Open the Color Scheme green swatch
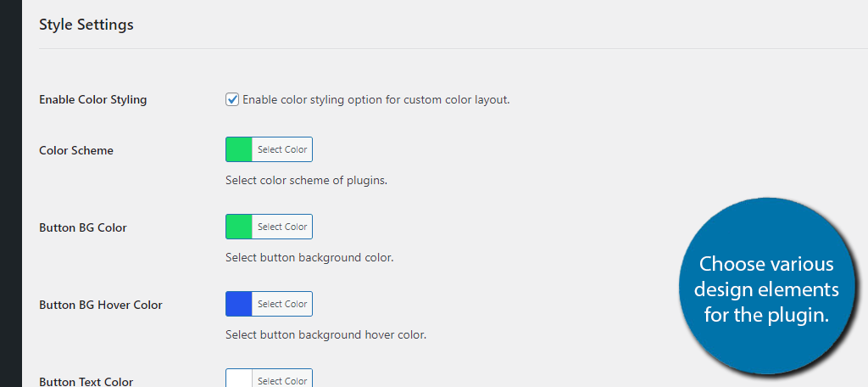This screenshot has width=868, height=387. [x=239, y=149]
